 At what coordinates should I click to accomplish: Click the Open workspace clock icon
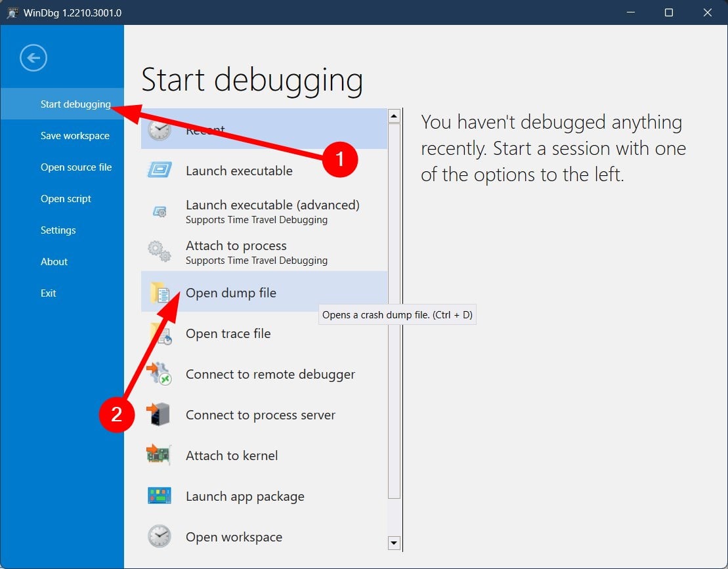click(160, 536)
